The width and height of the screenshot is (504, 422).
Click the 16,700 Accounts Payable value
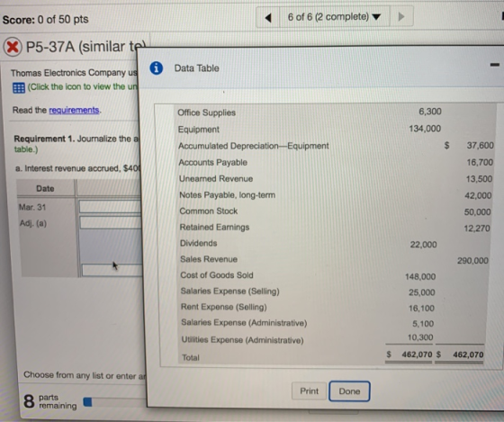pos(480,162)
